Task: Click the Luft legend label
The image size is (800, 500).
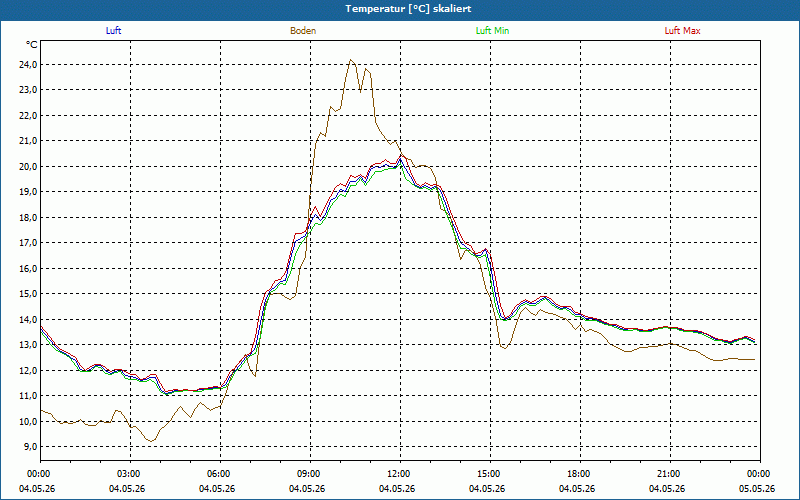Action: 113,31
